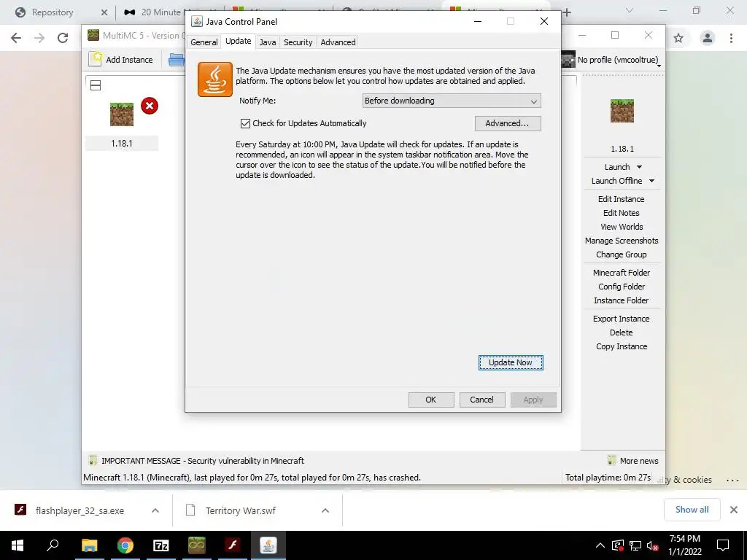747x560 pixels.
Task: Collapse the instance group in MultiMC
Action: (96, 86)
